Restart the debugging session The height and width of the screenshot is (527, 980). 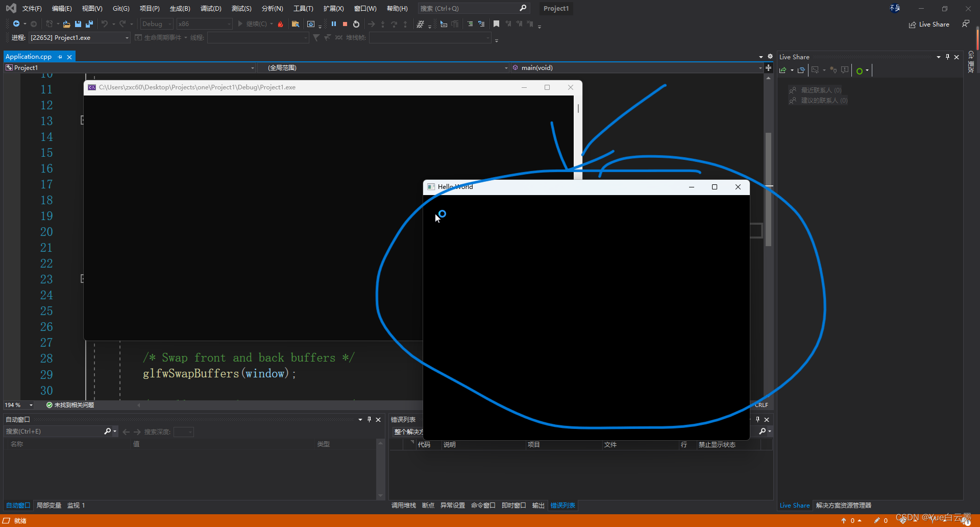(356, 24)
